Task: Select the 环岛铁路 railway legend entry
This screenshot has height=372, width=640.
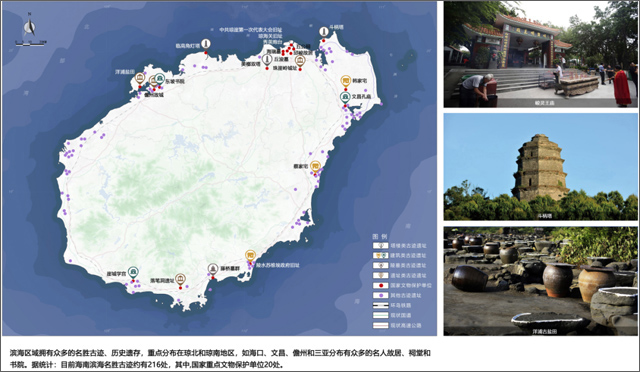Action: click(x=392, y=305)
